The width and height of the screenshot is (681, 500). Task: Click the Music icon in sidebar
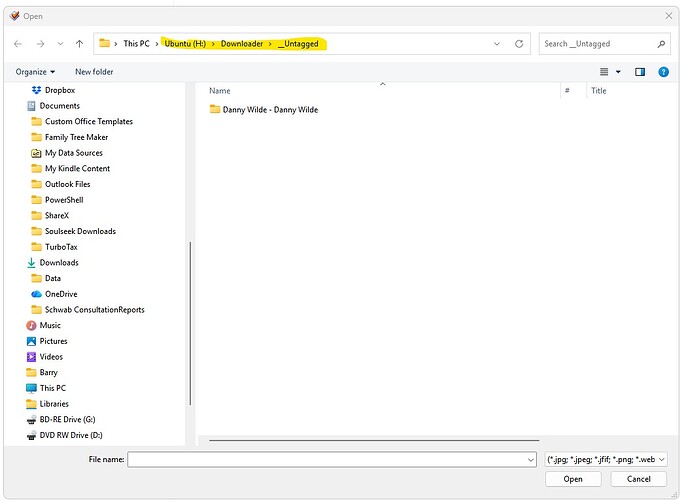point(31,325)
